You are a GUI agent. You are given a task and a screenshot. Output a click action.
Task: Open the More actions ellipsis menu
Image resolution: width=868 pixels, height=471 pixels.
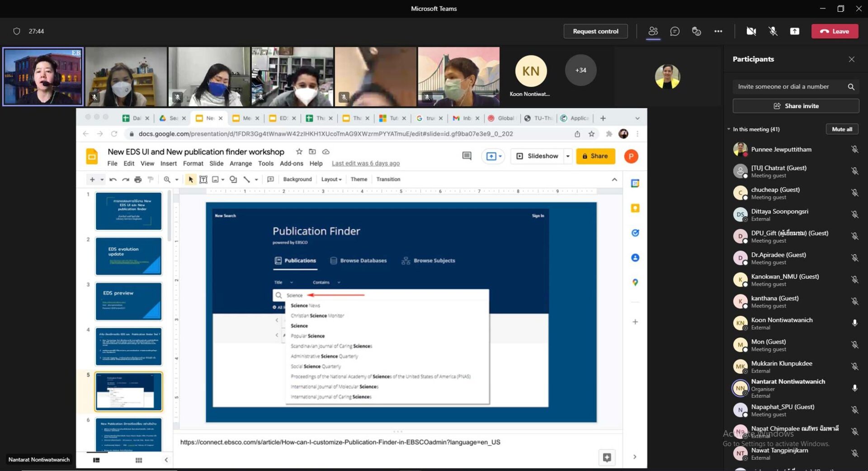pyautogui.click(x=718, y=31)
